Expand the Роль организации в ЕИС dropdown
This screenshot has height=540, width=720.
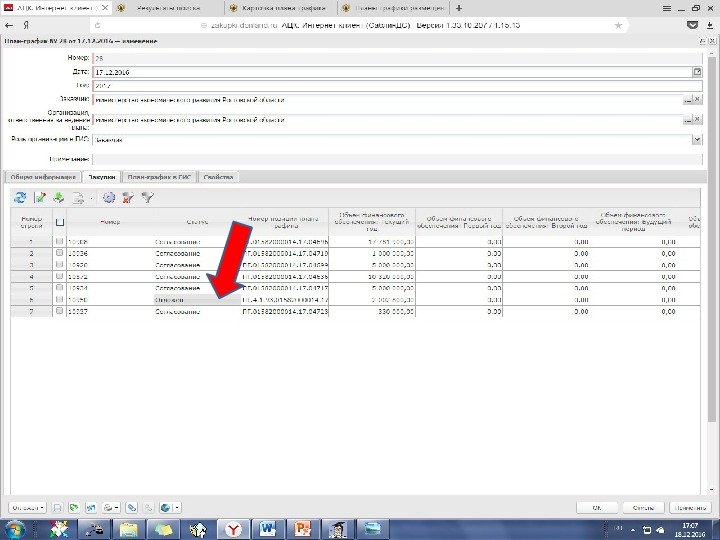(697, 140)
